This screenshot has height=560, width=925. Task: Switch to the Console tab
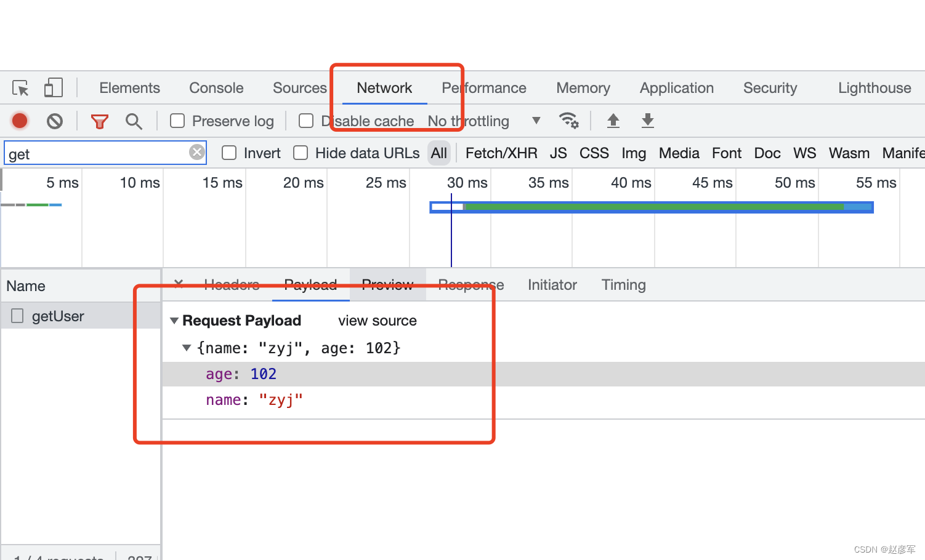tap(216, 88)
